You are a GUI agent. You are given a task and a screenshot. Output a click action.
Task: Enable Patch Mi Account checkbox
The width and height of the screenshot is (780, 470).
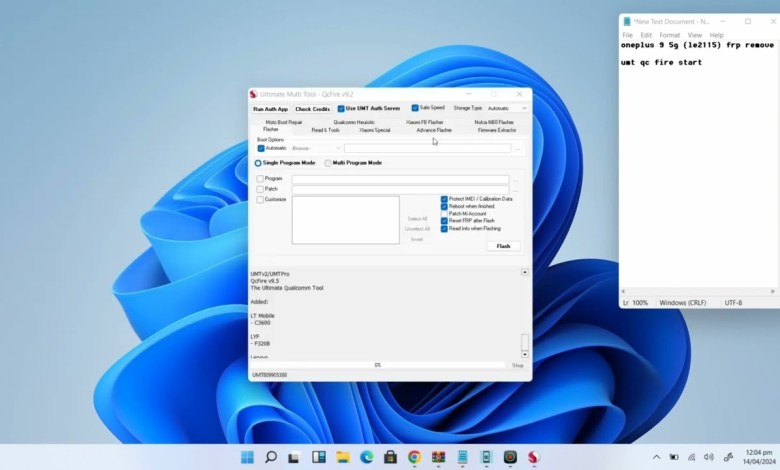point(444,213)
